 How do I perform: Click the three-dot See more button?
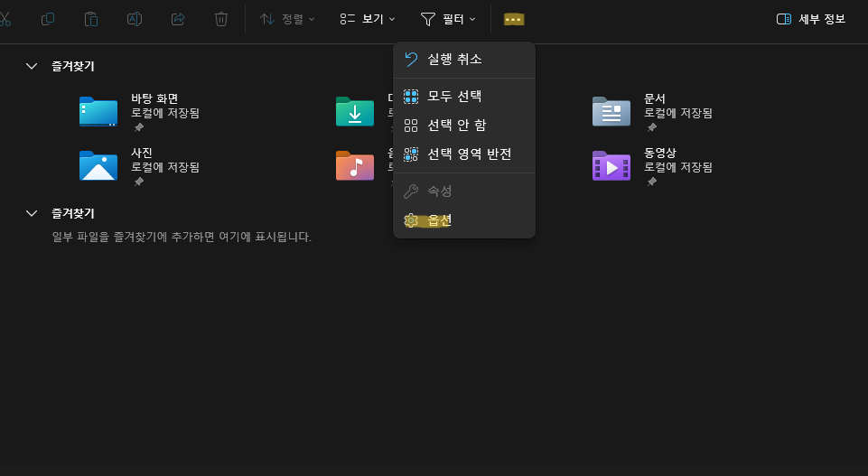[514, 19]
